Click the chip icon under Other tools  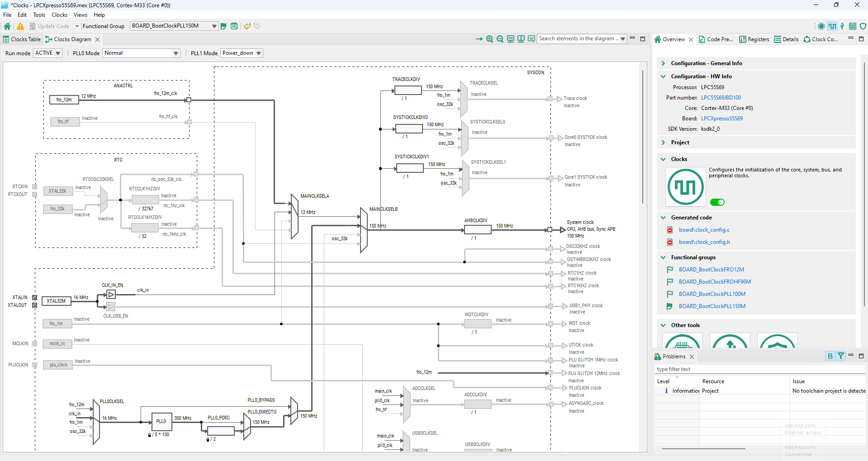point(683,341)
